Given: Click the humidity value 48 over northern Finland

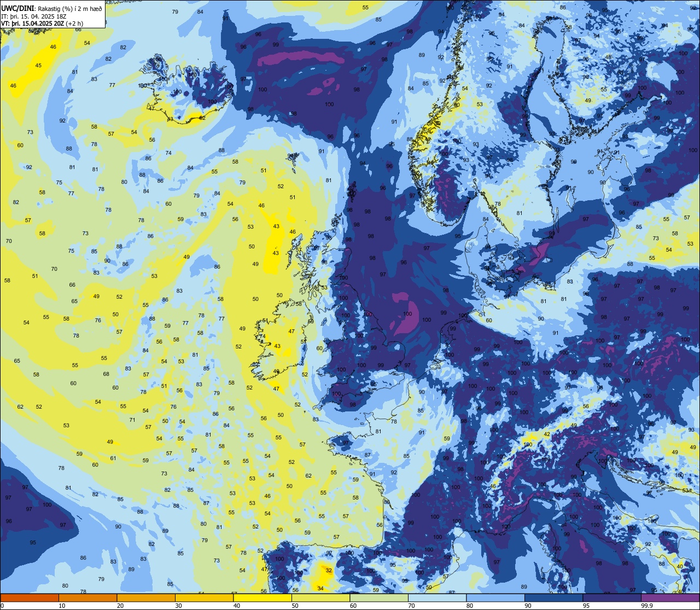Looking at the screenshot, I should pyautogui.click(x=608, y=57).
